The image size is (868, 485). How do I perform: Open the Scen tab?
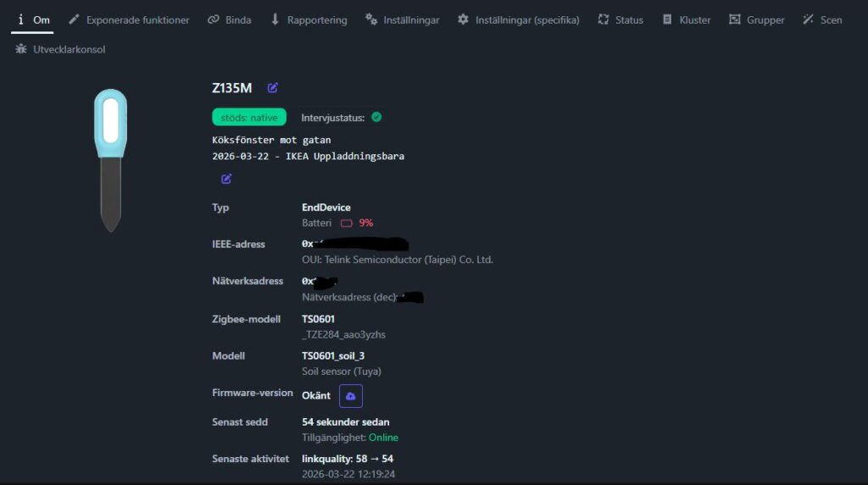822,20
